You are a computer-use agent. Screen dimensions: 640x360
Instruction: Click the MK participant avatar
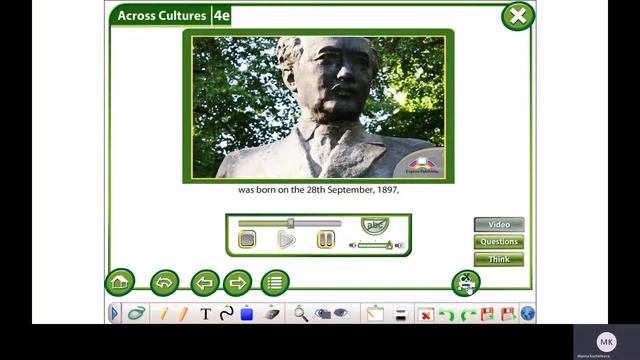(606, 342)
